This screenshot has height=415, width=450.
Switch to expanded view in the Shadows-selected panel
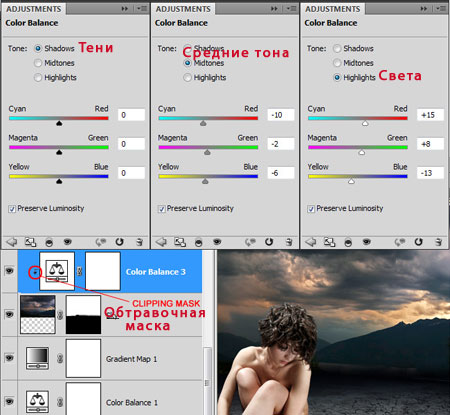coord(30,242)
